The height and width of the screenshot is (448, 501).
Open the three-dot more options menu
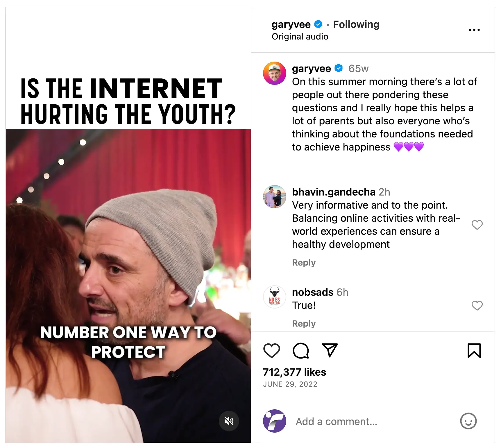tap(474, 30)
